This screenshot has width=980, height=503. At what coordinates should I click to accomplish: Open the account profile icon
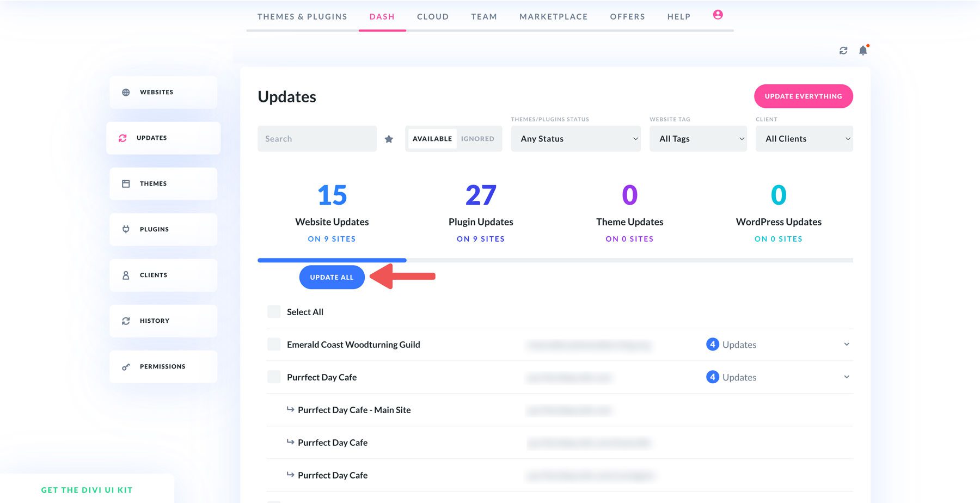click(x=718, y=15)
